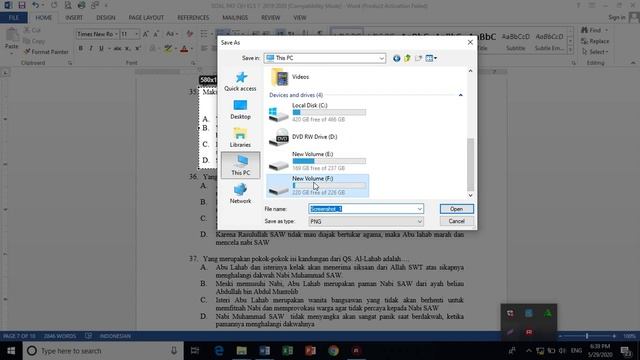Collapse the Devices and drives group
Image resolution: width=640 pixels, height=360 pixels.
460,95
